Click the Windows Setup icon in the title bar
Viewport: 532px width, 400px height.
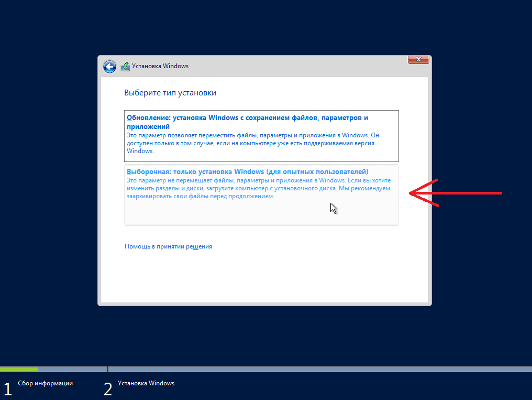point(125,66)
